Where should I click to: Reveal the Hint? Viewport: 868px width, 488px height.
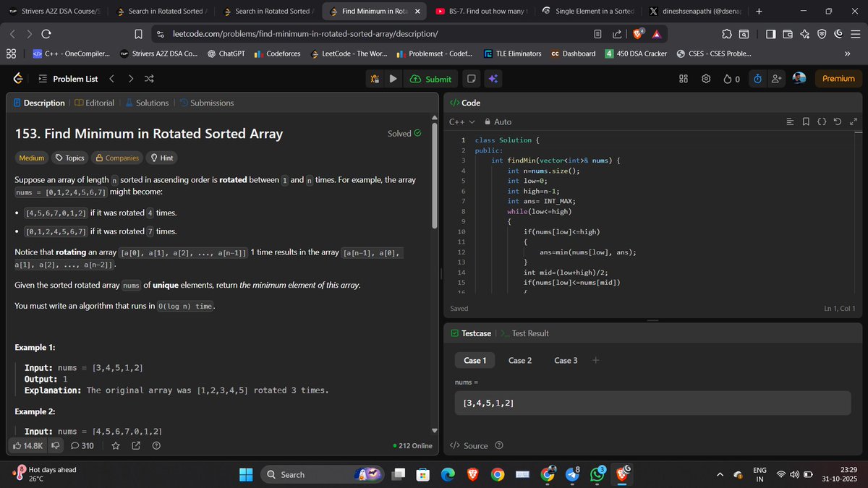(x=161, y=158)
